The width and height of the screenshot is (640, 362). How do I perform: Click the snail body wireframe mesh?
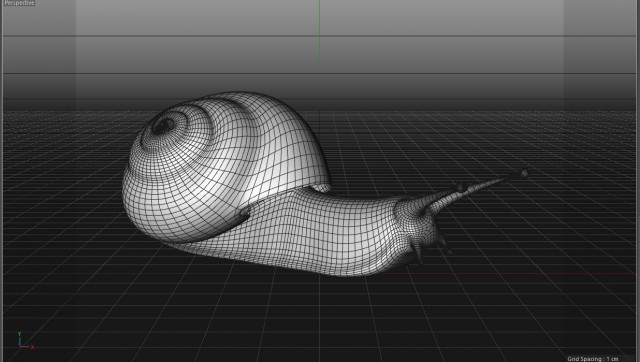327,233
